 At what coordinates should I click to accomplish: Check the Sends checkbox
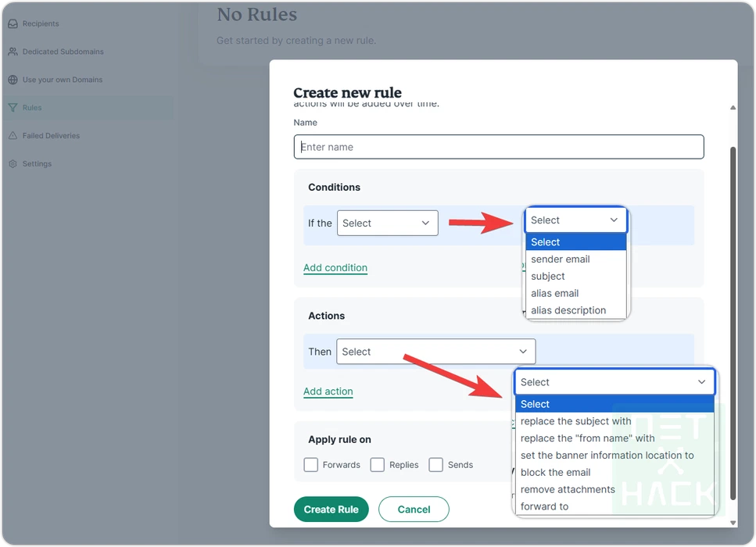[x=436, y=465]
